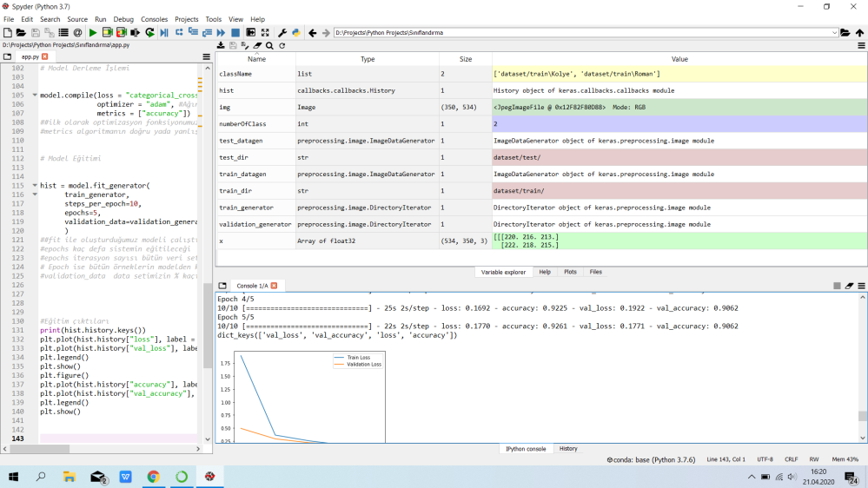
Task: Open PYTHONPATH manager python icon
Action: [296, 33]
